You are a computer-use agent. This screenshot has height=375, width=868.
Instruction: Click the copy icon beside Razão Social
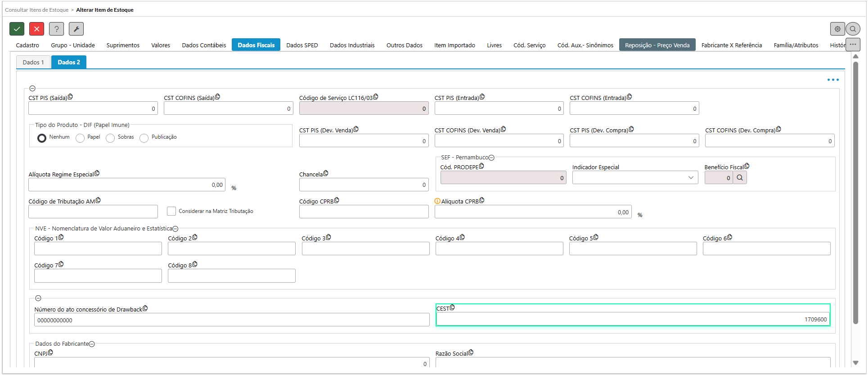coord(471,352)
